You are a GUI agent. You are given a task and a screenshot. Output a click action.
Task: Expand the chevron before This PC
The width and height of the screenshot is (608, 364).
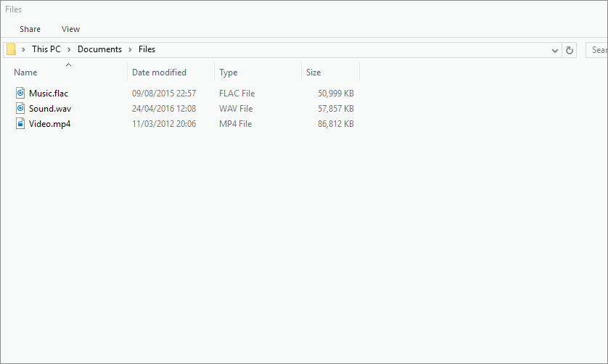[24, 50]
